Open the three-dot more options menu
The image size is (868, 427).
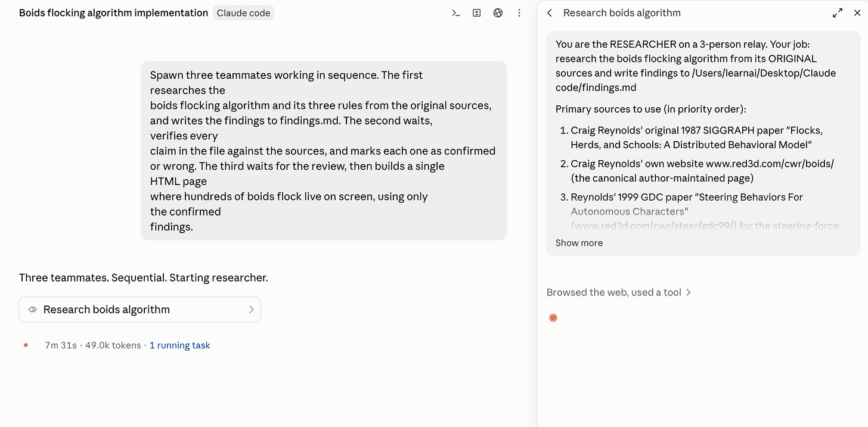point(519,13)
